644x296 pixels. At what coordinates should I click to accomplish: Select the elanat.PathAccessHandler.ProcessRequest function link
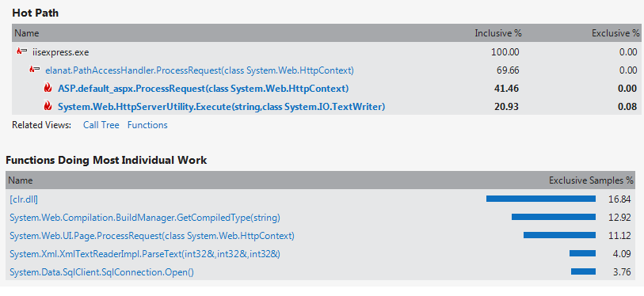(x=200, y=70)
